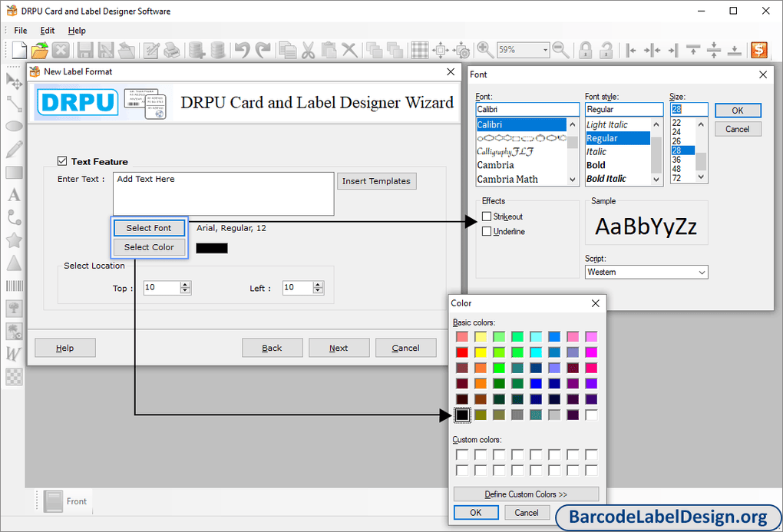Open file using the folder toolbar icon

(x=39, y=50)
